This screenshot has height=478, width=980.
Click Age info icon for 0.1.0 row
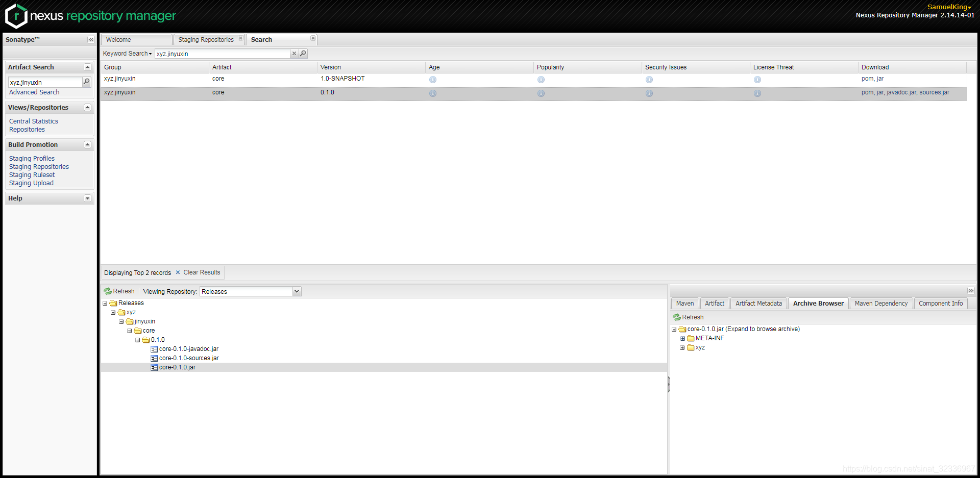(433, 93)
